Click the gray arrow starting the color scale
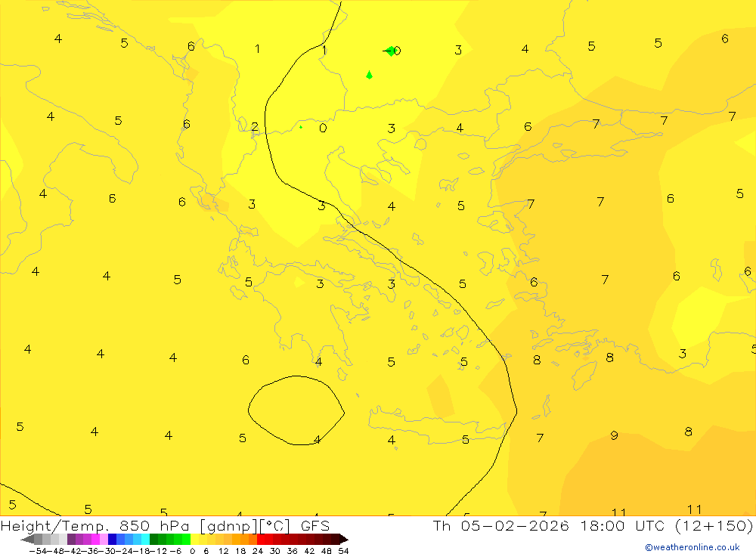This screenshot has width=756, height=554. 27,539
